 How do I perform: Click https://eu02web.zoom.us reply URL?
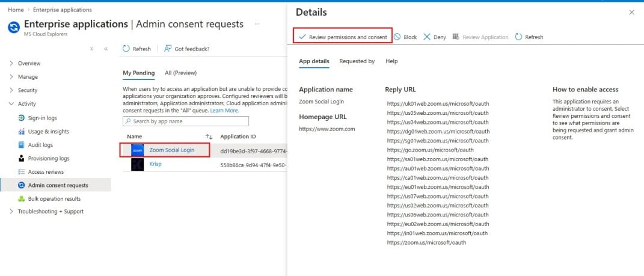[x=438, y=224]
